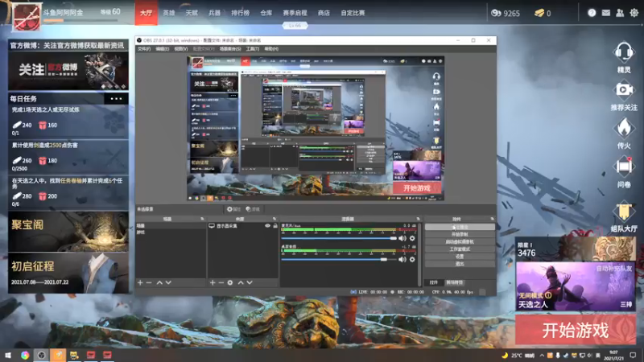This screenshot has height=362, width=644.
Task: Mute the first audio track in OBS mixer
Action: (x=402, y=238)
